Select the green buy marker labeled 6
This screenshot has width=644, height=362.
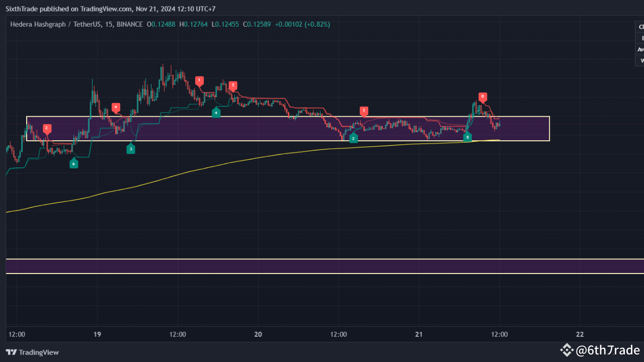point(74,163)
